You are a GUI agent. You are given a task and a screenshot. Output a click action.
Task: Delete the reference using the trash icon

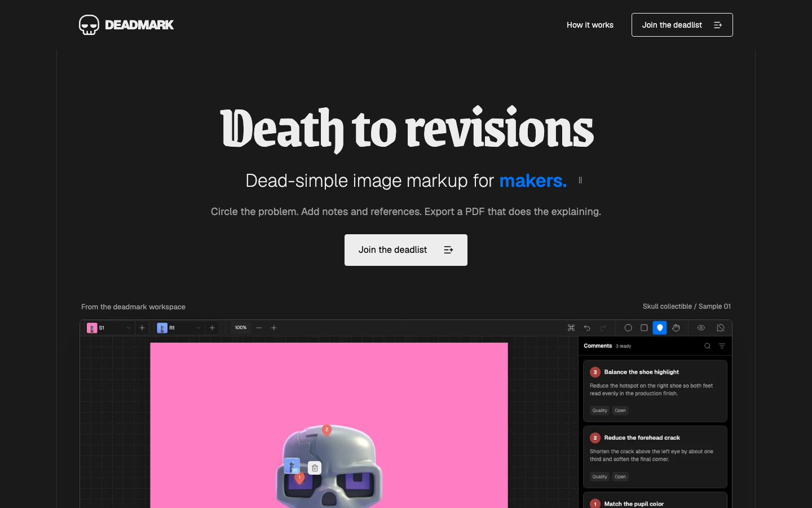coord(315,468)
